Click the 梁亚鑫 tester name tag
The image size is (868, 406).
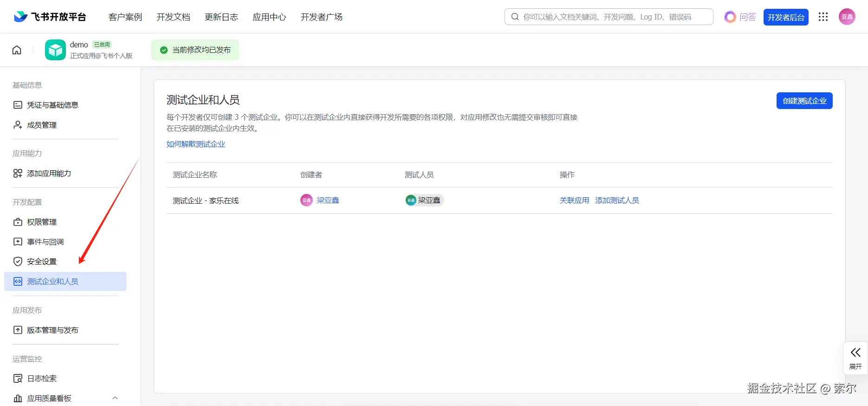pyautogui.click(x=424, y=200)
